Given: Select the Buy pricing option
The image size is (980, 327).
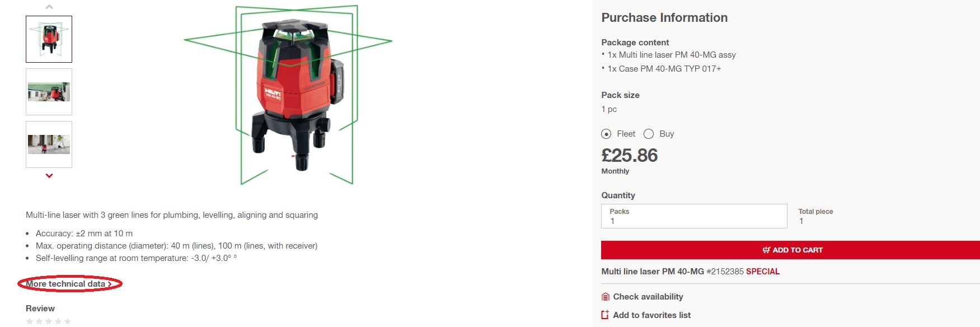Looking at the screenshot, I should pos(649,134).
